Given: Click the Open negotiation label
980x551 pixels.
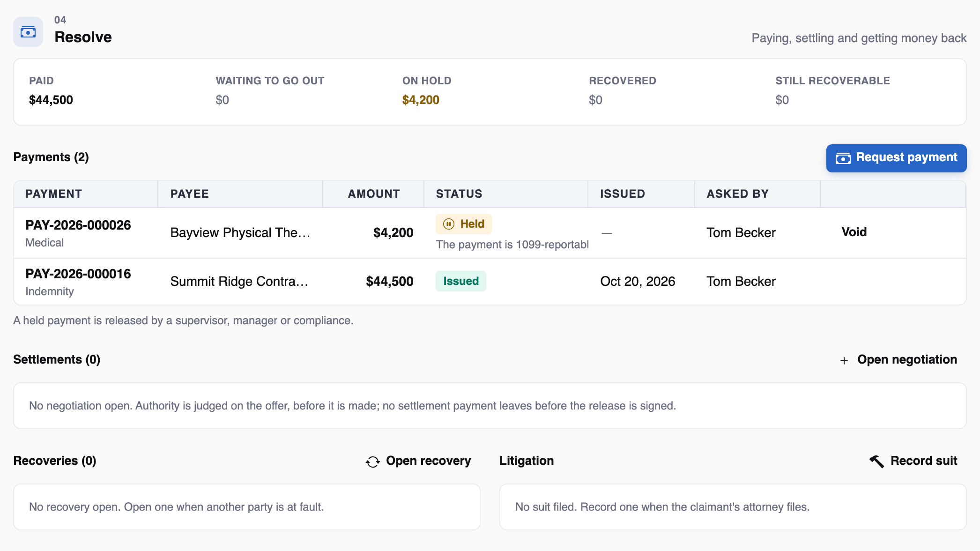Looking at the screenshot, I should [x=907, y=359].
